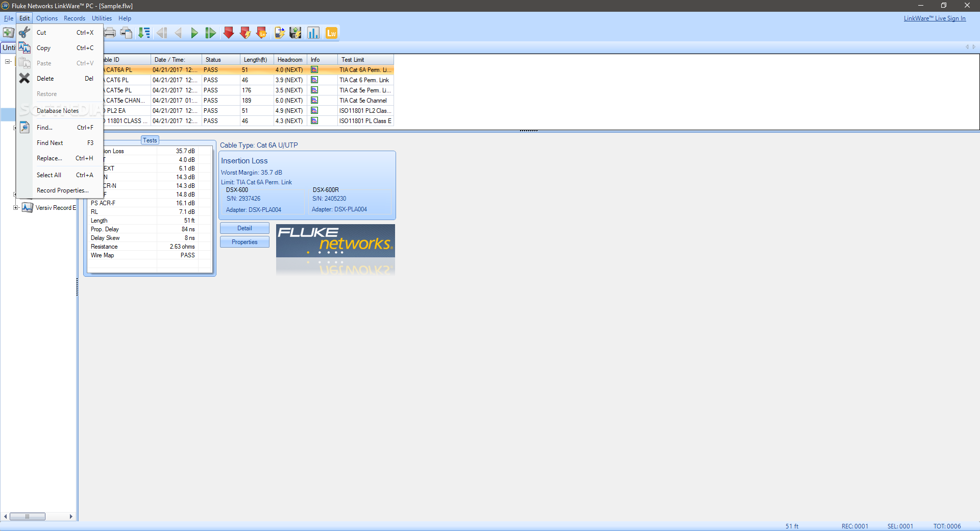
Task: Choose Replace... from Edit menu
Action: [x=60, y=158]
